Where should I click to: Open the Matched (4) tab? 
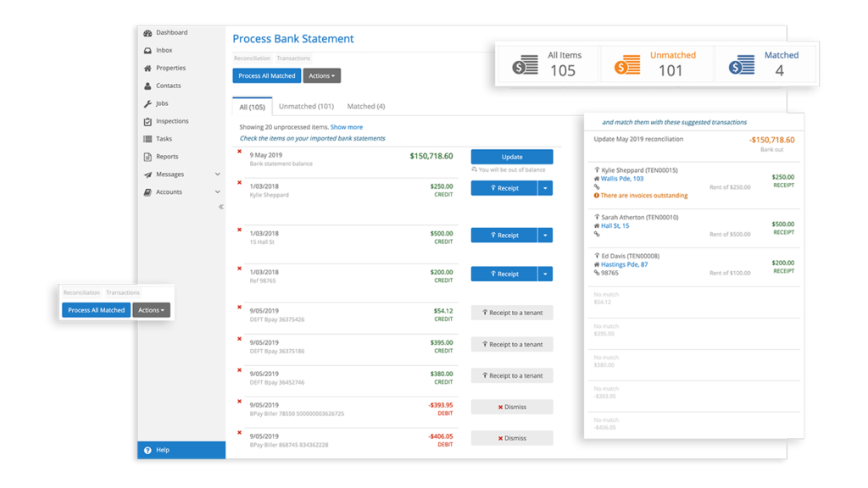point(365,106)
